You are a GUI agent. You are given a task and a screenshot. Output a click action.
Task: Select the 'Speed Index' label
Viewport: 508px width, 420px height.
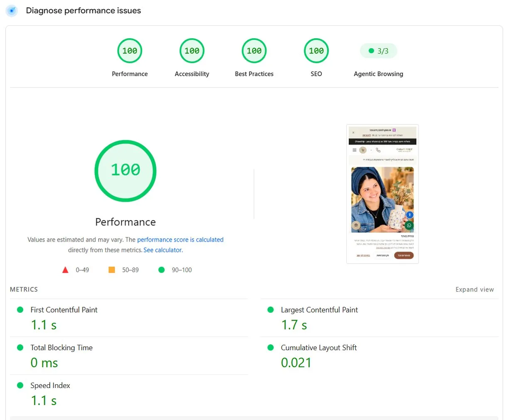click(x=50, y=385)
